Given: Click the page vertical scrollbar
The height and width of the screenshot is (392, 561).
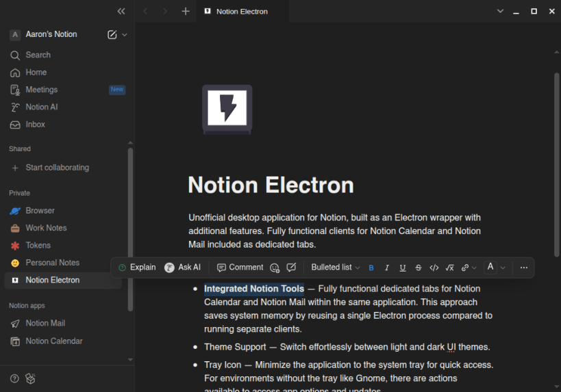Looking at the screenshot, I should [x=556, y=165].
